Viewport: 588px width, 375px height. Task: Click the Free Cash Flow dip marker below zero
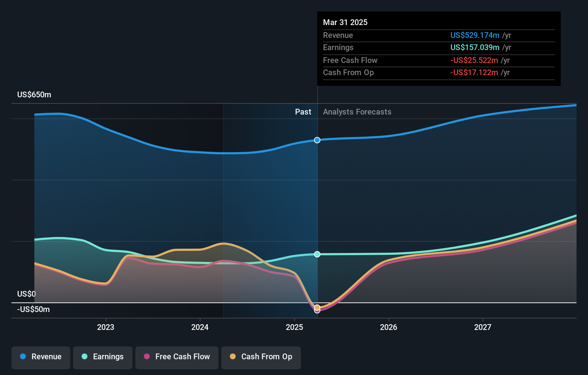coord(317,311)
